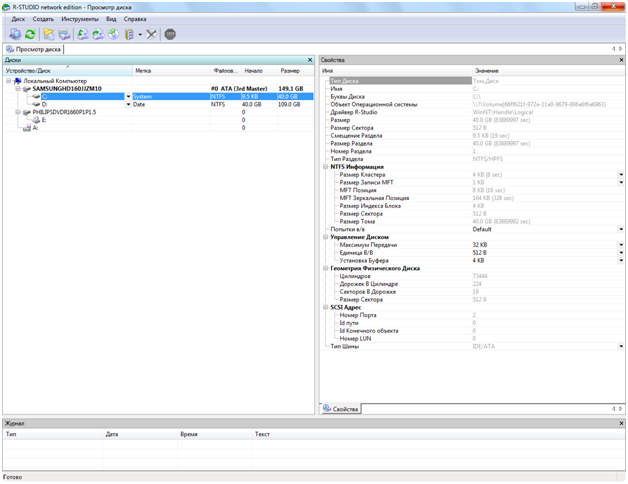Viewport: 628px width, 484px height.
Task: Collapse Управление Диском section
Action: coord(326,237)
